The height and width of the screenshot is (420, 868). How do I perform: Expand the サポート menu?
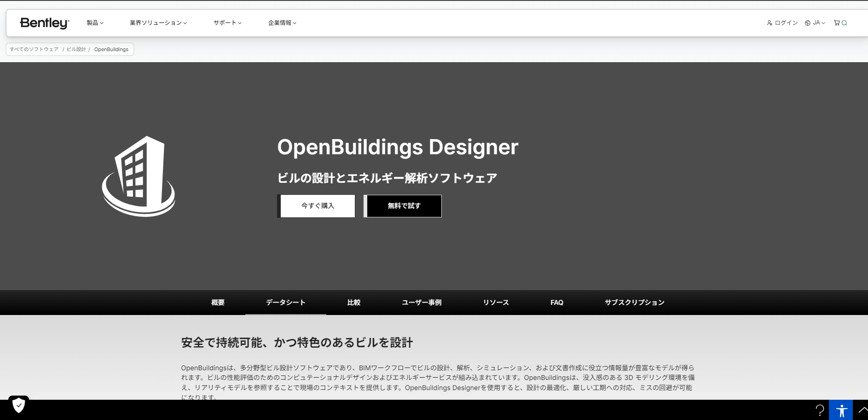(227, 23)
